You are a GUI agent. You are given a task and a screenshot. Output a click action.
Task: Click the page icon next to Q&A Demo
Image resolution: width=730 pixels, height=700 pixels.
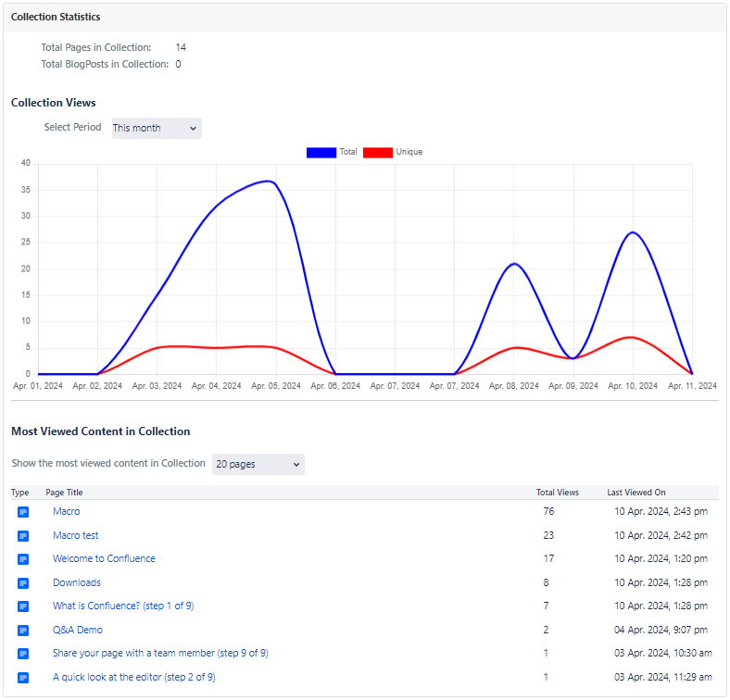[x=23, y=631]
